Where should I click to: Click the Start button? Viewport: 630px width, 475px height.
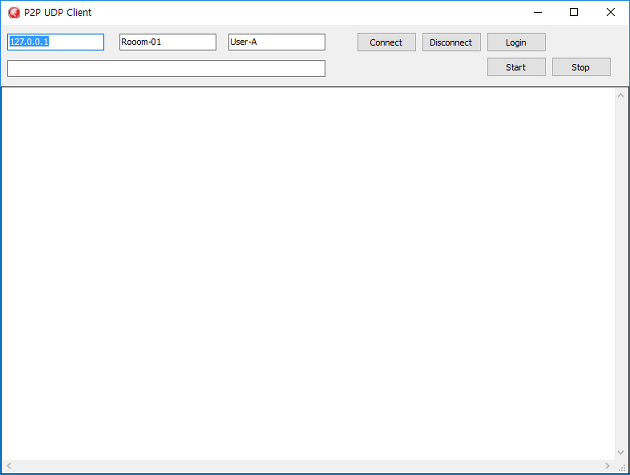point(516,67)
